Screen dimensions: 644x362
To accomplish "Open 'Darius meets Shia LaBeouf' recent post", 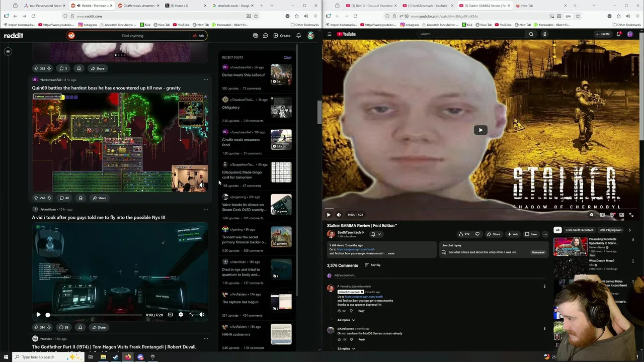I will point(244,75).
